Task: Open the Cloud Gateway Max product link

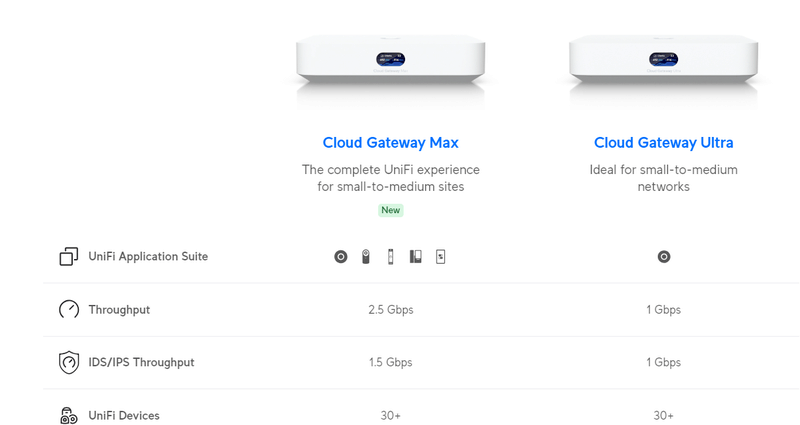Action: click(x=390, y=142)
